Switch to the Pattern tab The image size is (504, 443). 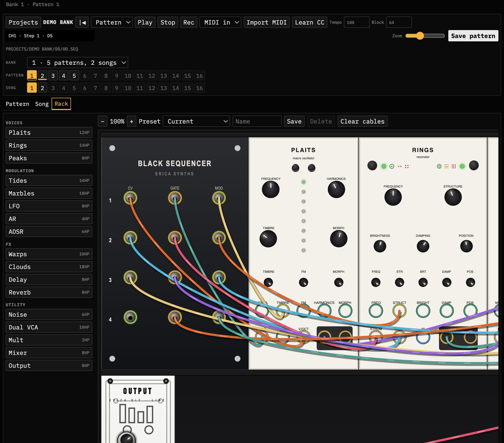pos(17,104)
